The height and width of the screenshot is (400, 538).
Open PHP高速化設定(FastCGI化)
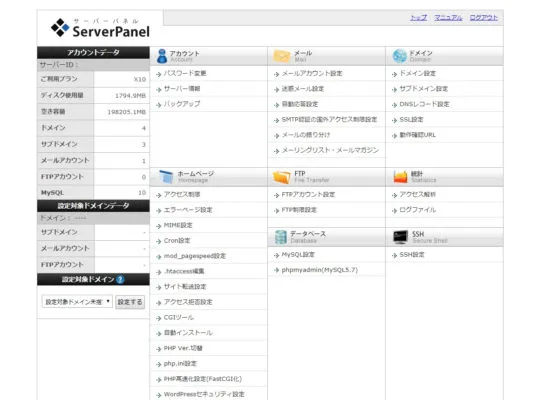202,379
